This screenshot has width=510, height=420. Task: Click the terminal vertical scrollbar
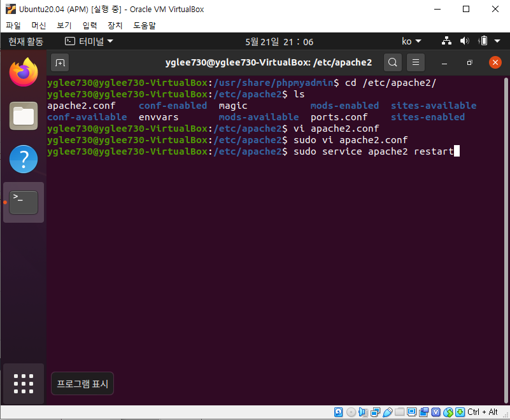(x=506, y=240)
